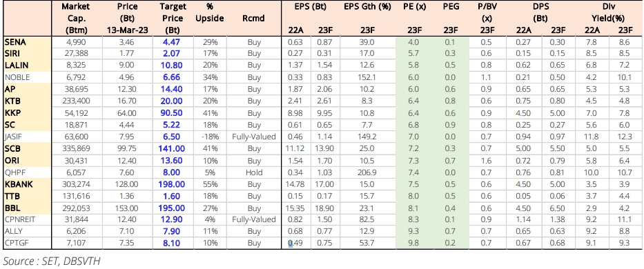Image resolution: width=644 pixels, height=269 pixels.
Task: Click the SENA ticker cell
Action: (x=28, y=41)
